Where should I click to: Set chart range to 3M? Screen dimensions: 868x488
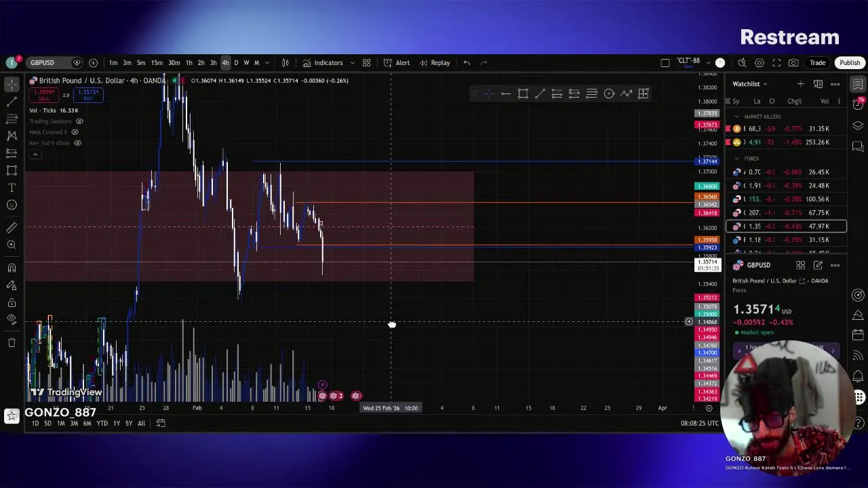click(x=74, y=424)
